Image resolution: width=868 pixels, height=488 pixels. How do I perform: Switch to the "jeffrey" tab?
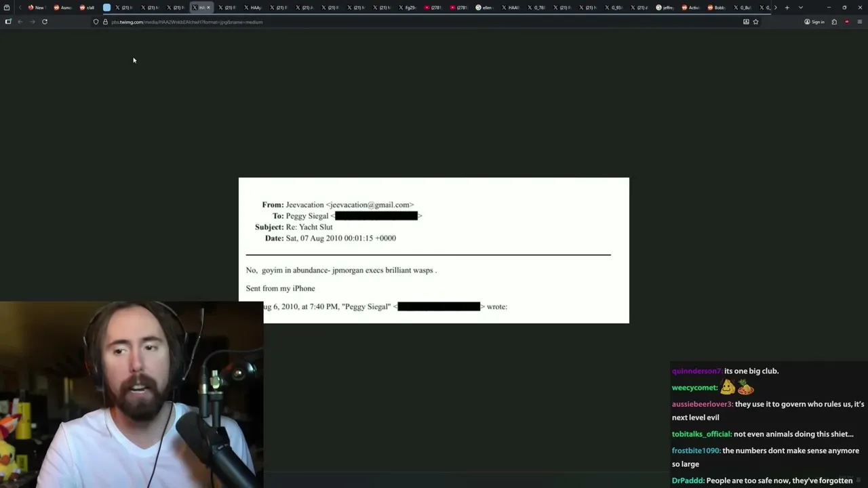664,7
